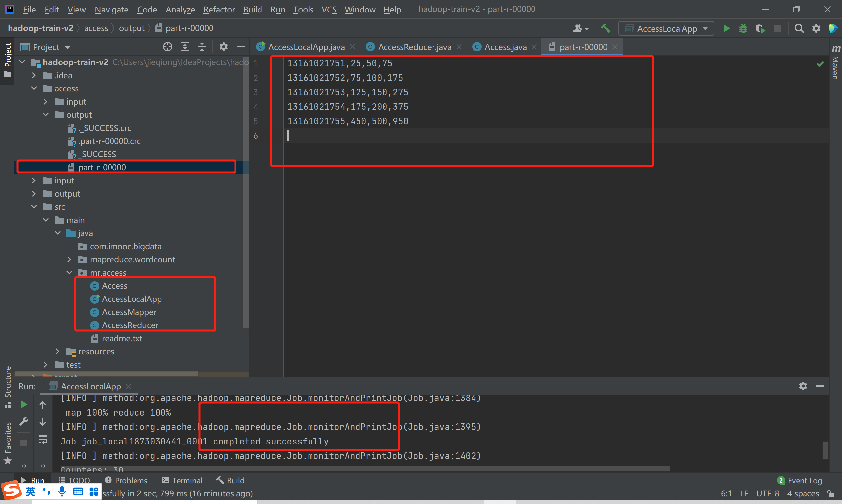This screenshot has height=504, width=842.
Task: Collapse all in Project panel
Action: coord(202,47)
